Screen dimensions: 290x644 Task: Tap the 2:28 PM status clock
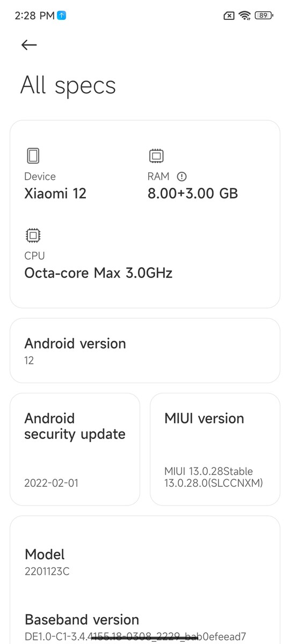coord(34,16)
